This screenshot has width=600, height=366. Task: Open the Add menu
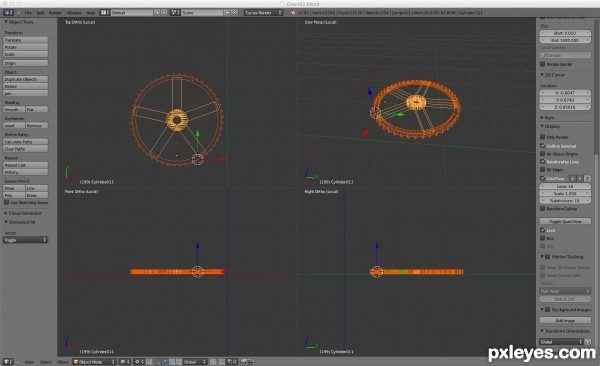point(40,13)
